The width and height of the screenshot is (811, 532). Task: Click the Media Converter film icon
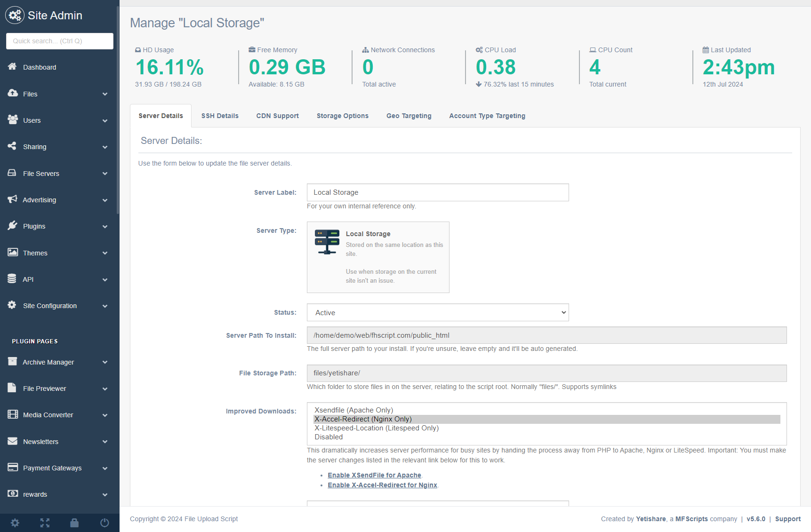13,414
